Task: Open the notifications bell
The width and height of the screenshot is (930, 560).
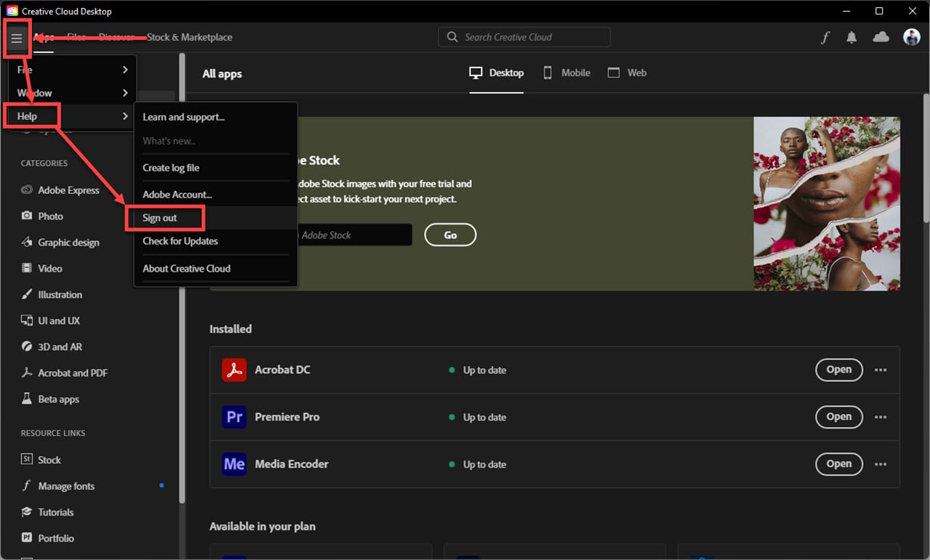Action: click(852, 38)
